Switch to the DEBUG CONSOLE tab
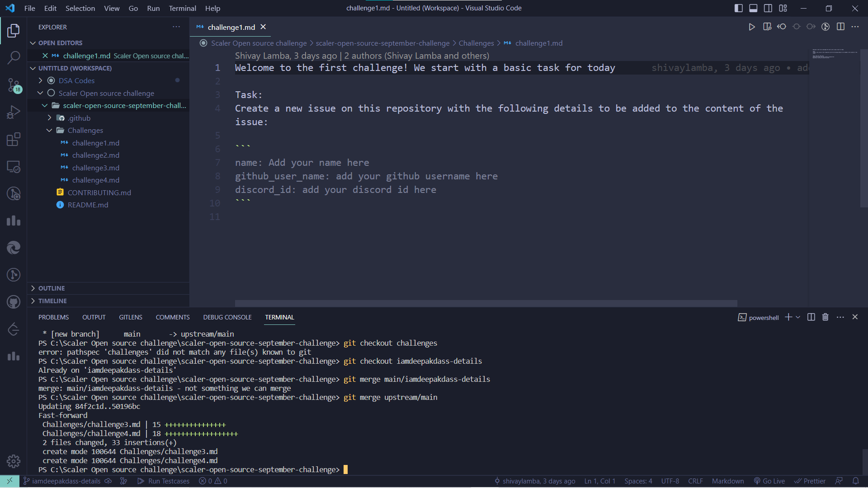This screenshot has height=488, width=868. tap(227, 317)
